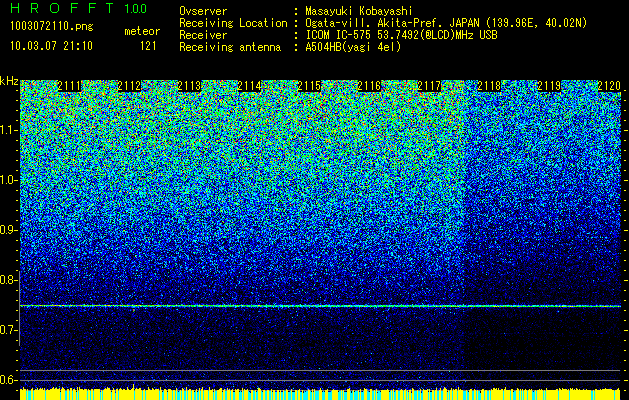Click the meteor label
Screen dimensions: 629x400
142,31
